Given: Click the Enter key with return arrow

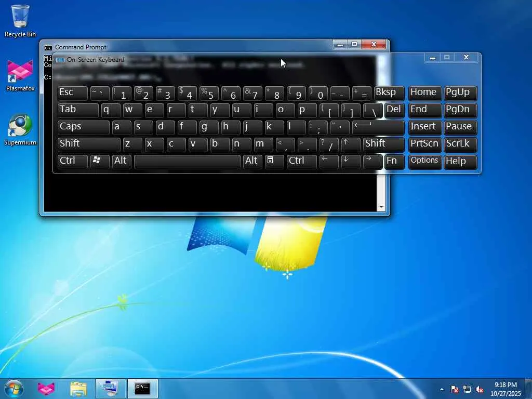Looking at the screenshot, I should [x=378, y=128].
